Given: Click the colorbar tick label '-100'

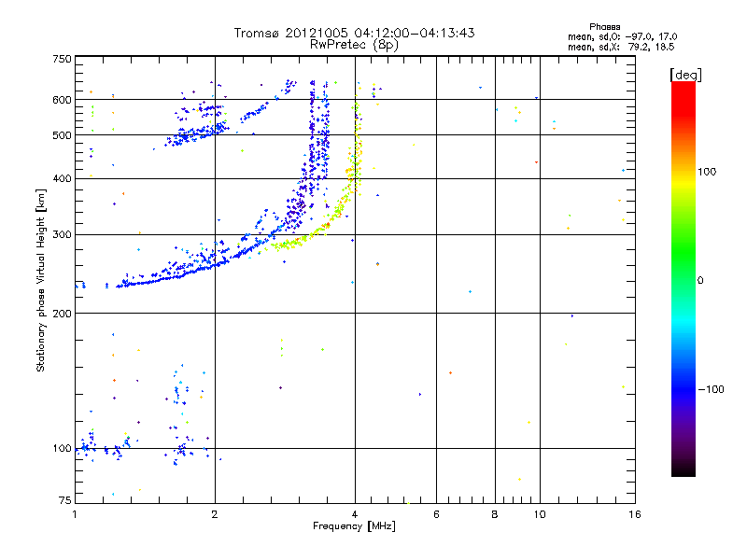Looking at the screenshot, I should coord(711,389).
